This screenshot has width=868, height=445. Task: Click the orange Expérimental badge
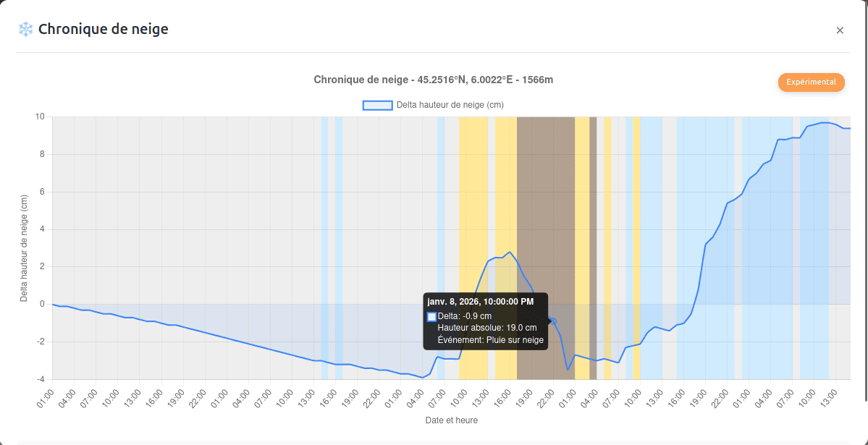pyautogui.click(x=811, y=82)
